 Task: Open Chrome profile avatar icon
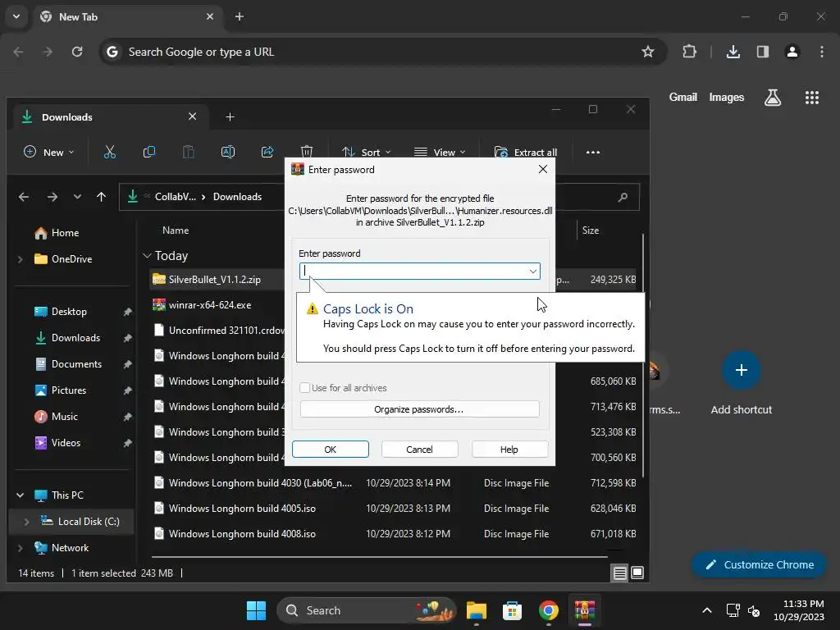click(792, 52)
